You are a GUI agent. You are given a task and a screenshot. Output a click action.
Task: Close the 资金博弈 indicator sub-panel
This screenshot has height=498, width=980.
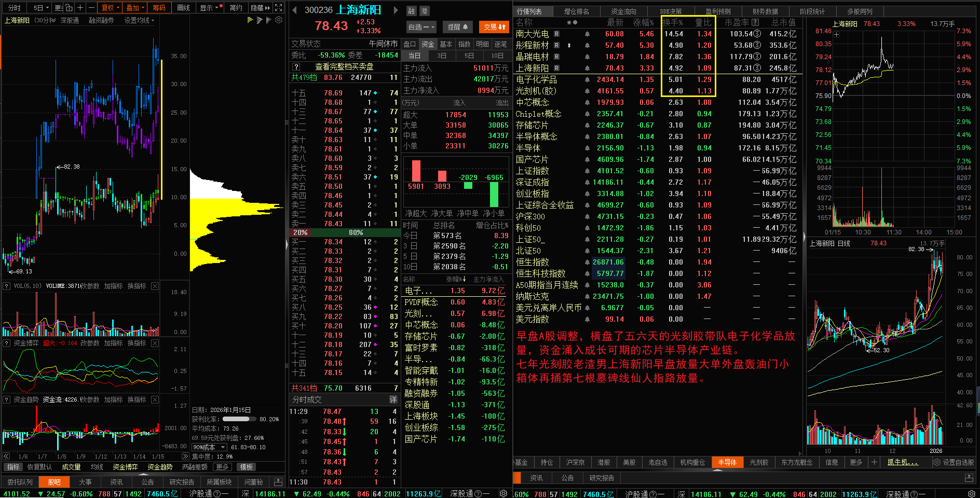(155, 343)
